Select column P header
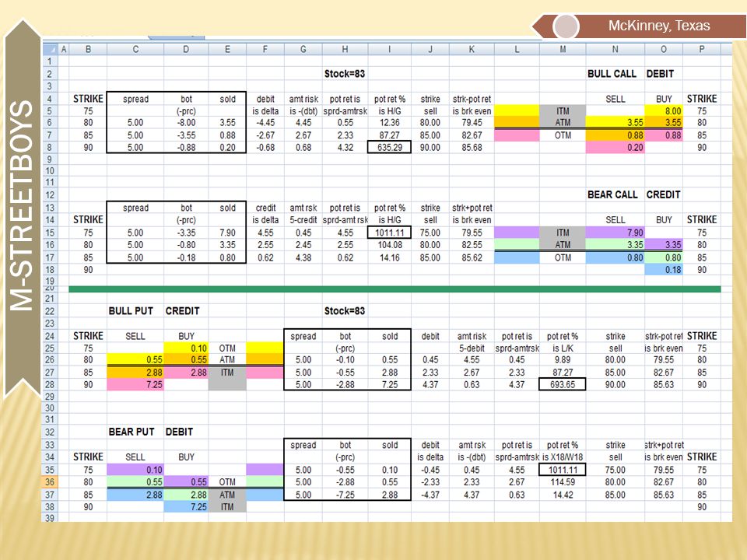This screenshot has height=560, width=747. 701,49
